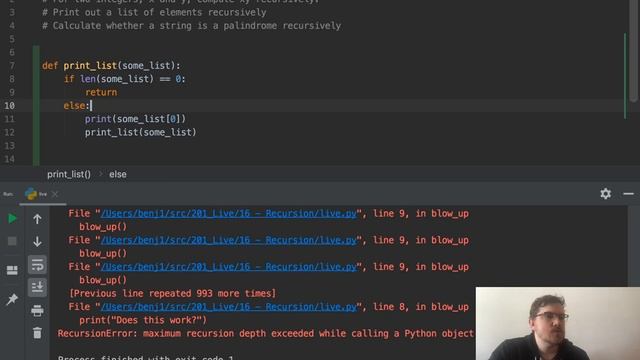Pin the Run tab with the pin icon
640x360 pixels.
coord(12,299)
